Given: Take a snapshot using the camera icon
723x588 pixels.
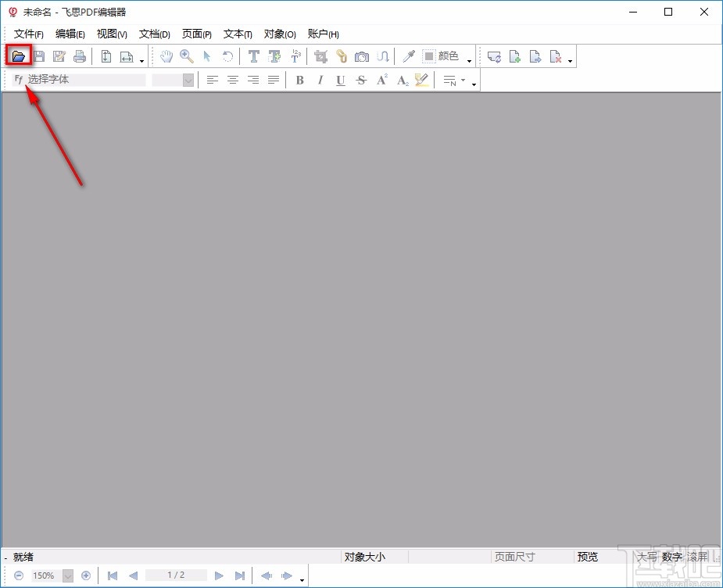Looking at the screenshot, I should pyautogui.click(x=362, y=56).
